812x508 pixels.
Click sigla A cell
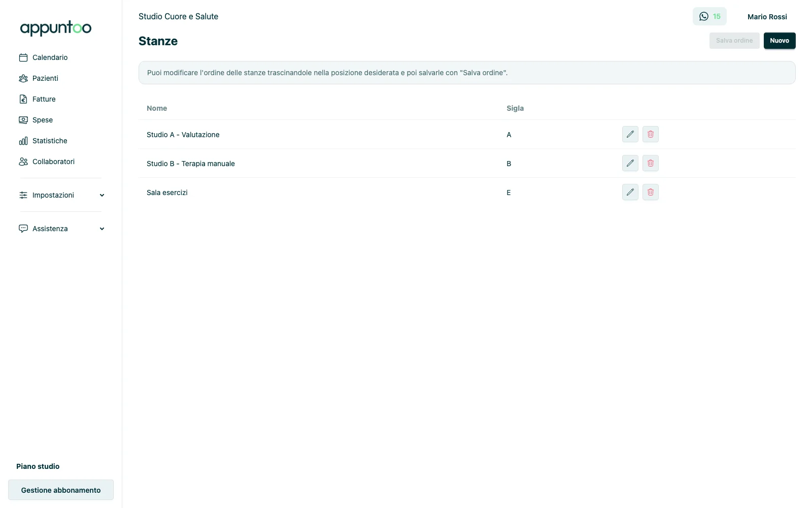[509, 135]
